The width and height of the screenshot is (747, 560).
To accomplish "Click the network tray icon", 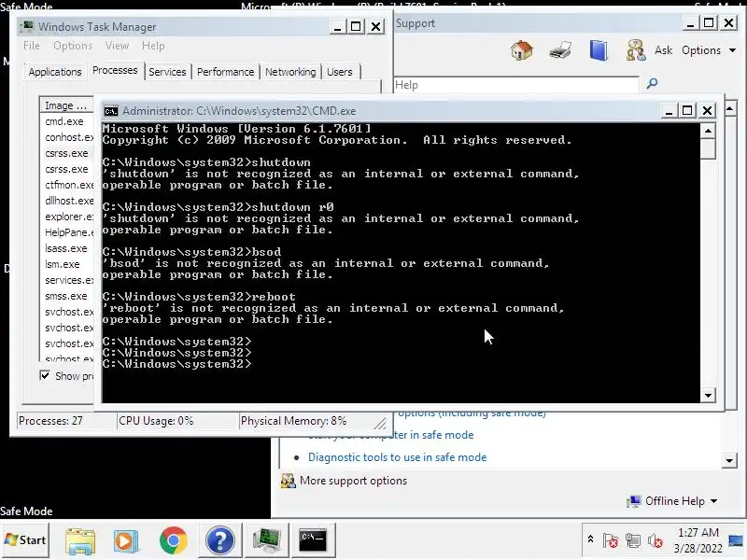I will [633, 540].
